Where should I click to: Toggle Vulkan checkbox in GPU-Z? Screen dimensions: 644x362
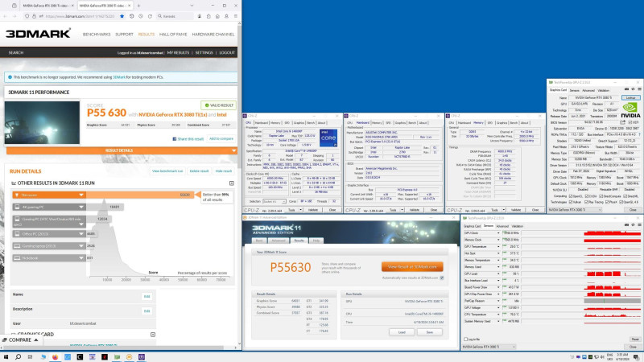(571, 202)
